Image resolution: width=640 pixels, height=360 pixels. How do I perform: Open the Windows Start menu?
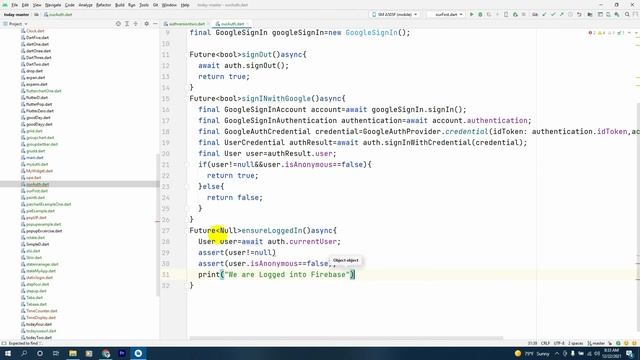point(8,353)
